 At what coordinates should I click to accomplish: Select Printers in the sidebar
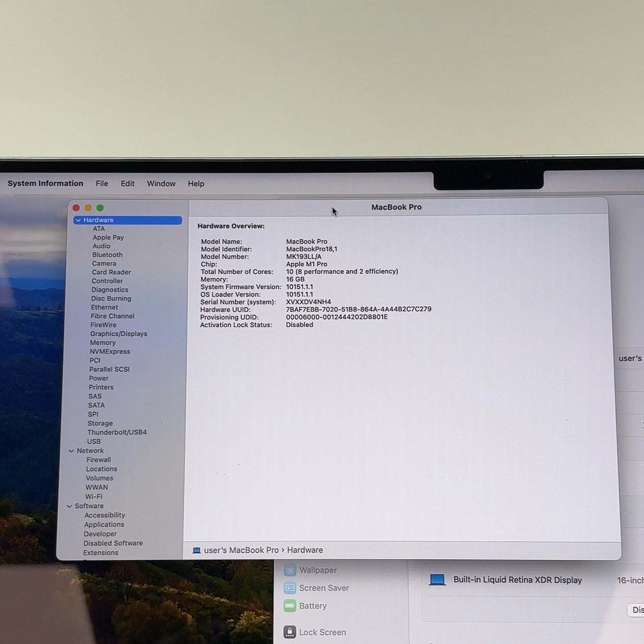pyautogui.click(x=101, y=387)
